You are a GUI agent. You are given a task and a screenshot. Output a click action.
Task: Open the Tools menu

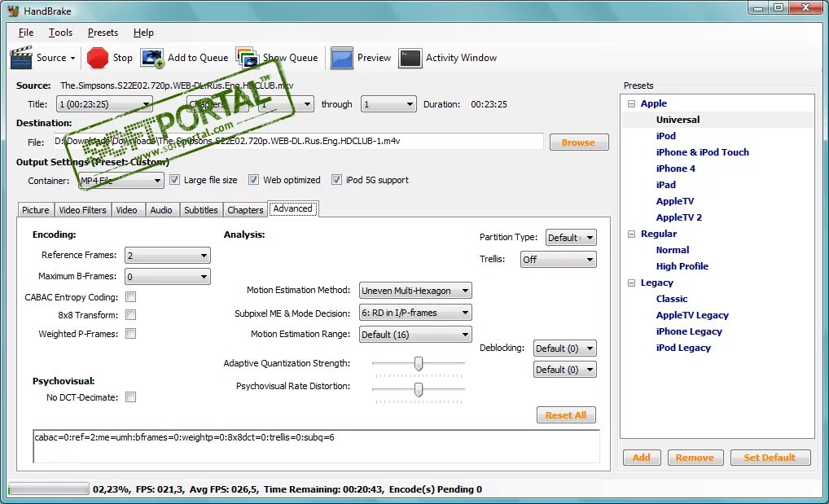[x=60, y=33]
